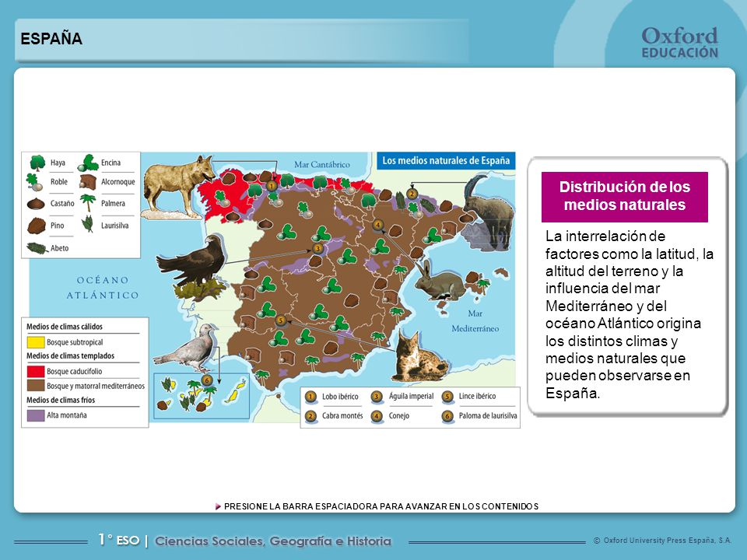Click number 2 badge beside Cabra montés
This screenshot has height=560, width=747.
310,416
